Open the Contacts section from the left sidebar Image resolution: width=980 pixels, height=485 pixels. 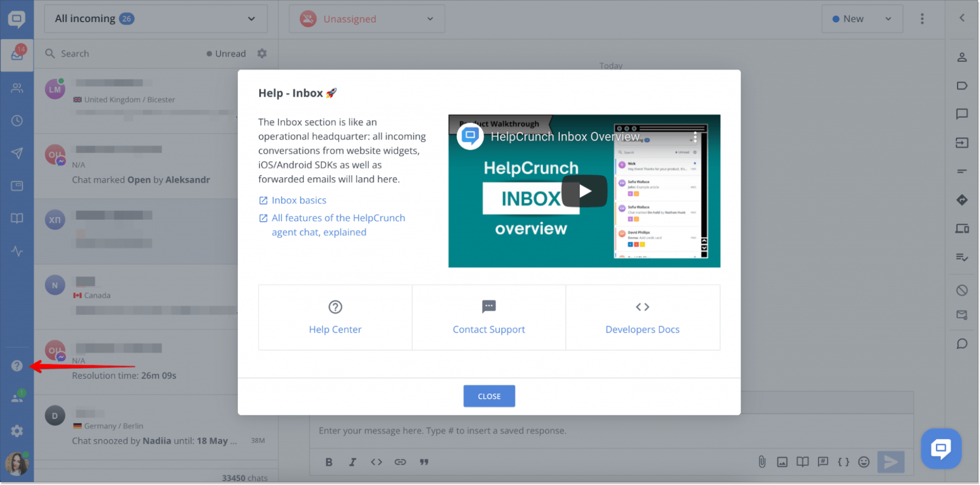pos(17,88)
